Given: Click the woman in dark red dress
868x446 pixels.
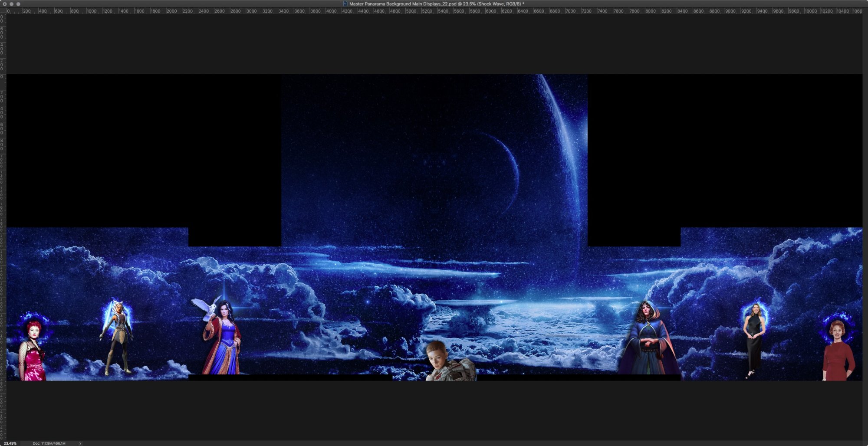Looking at the screenshot, I should coord(838,351).
